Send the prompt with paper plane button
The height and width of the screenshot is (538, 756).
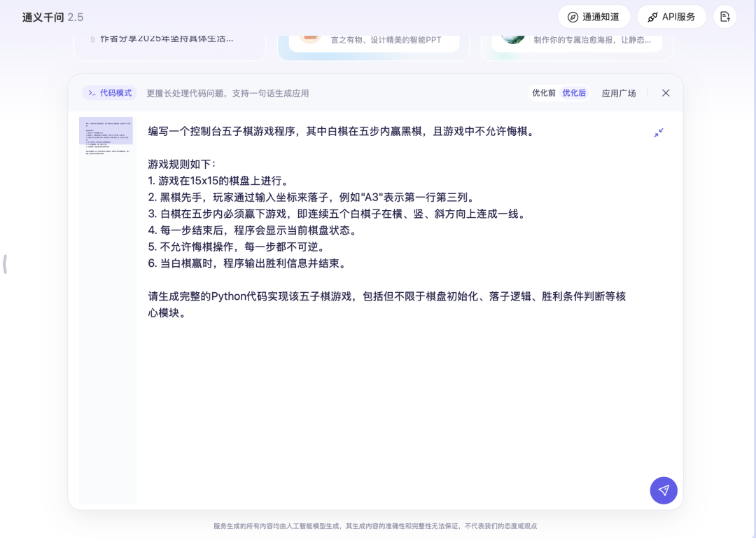point(663,490)
